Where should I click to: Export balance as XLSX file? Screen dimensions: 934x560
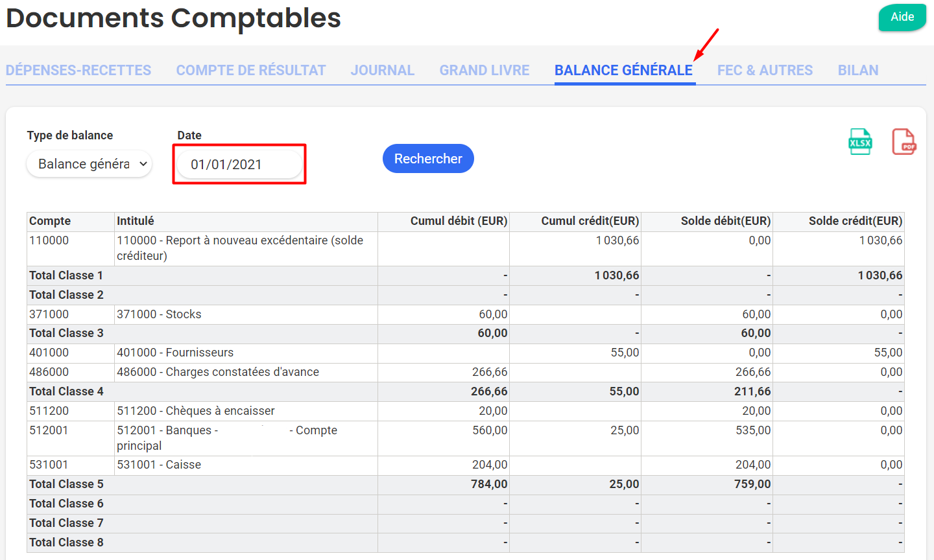pyautogui.click(x=860, y=142)
